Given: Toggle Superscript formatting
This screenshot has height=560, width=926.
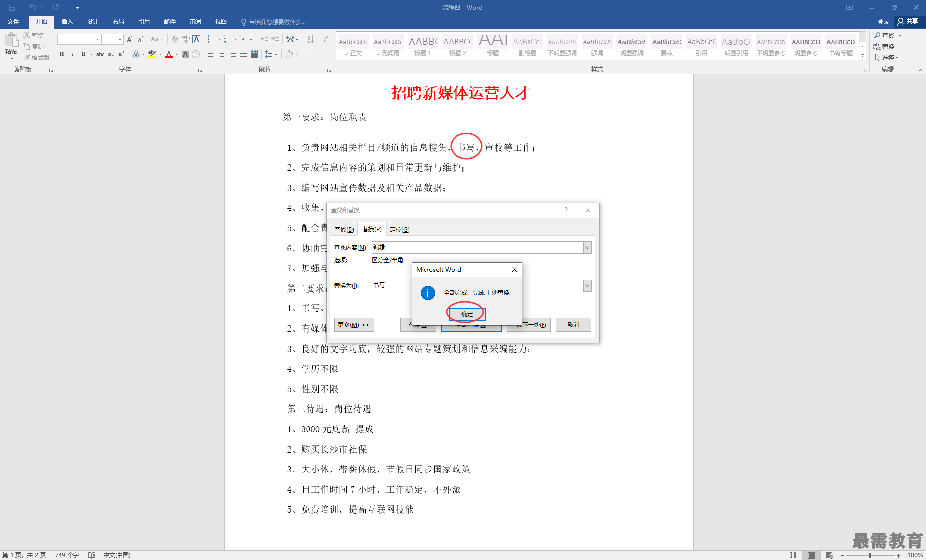Looking at the screenshot, I should [121, 54].
